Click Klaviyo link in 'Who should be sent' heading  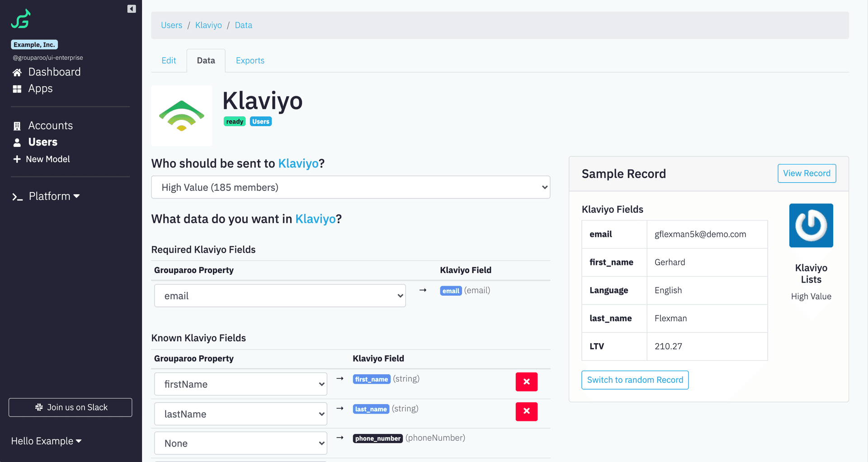coord(298,164)
